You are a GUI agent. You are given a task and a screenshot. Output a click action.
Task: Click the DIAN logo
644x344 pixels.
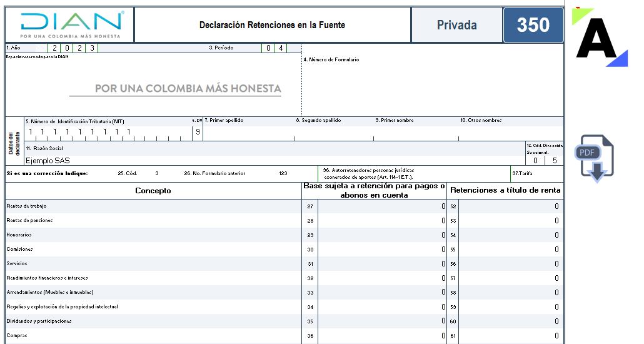pyautogui.click(x=72, y=24)
